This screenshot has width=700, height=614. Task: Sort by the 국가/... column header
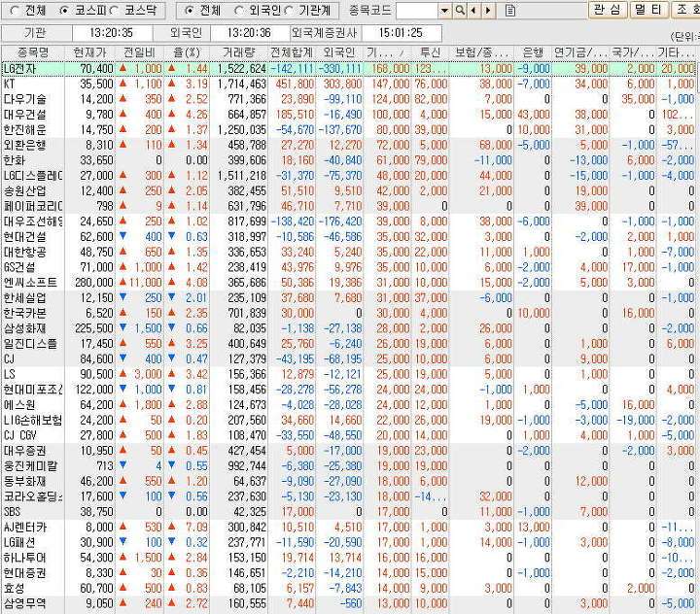tap(633, 52)
